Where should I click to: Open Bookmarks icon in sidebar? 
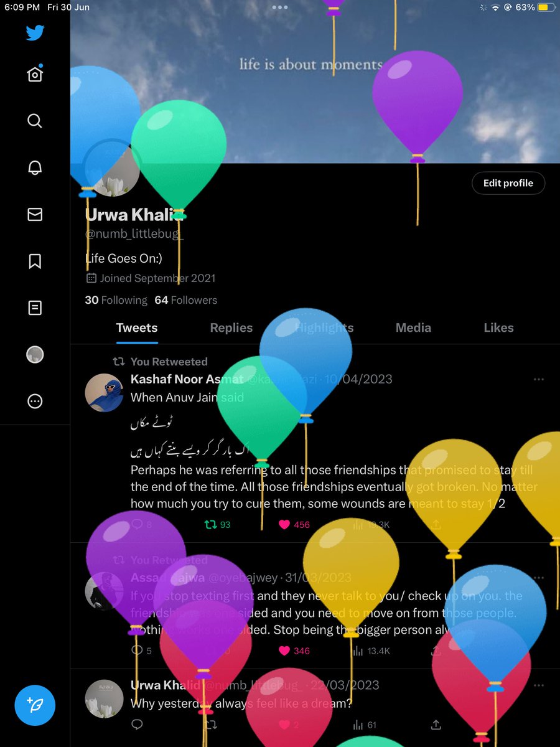pyautogui.click(x=35, y=261)
